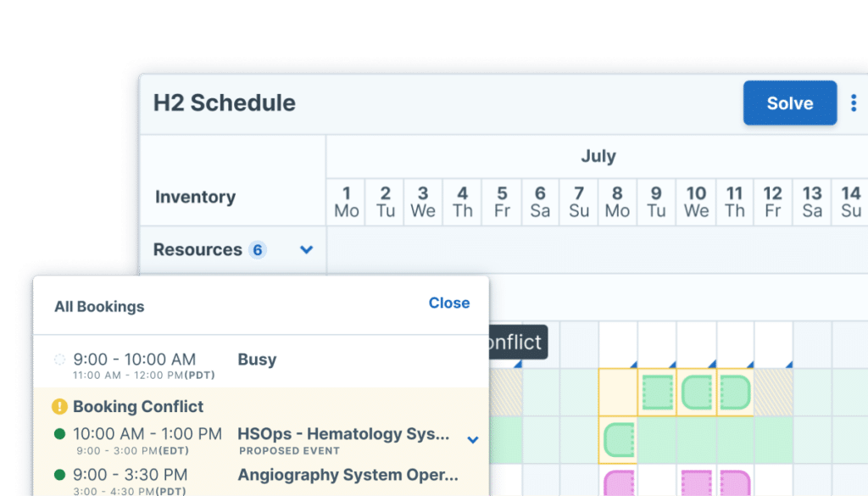
Task: Collapse the Resources list using its chevron
Action: coord(307,249)
